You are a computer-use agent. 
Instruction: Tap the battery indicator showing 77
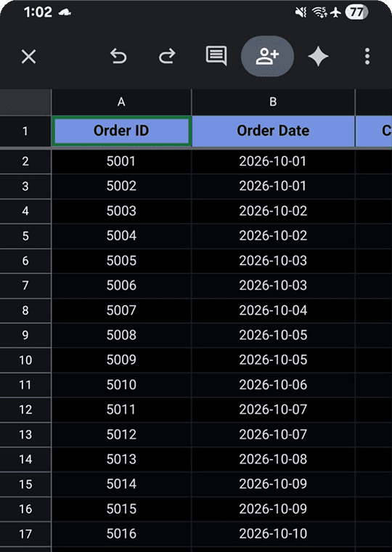(356, 12)
